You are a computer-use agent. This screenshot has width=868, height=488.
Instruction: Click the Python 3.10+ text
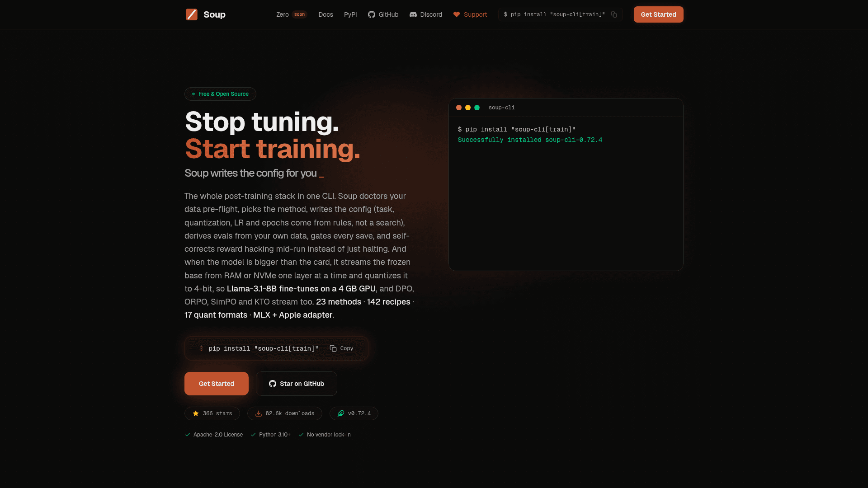click(275, 435)
